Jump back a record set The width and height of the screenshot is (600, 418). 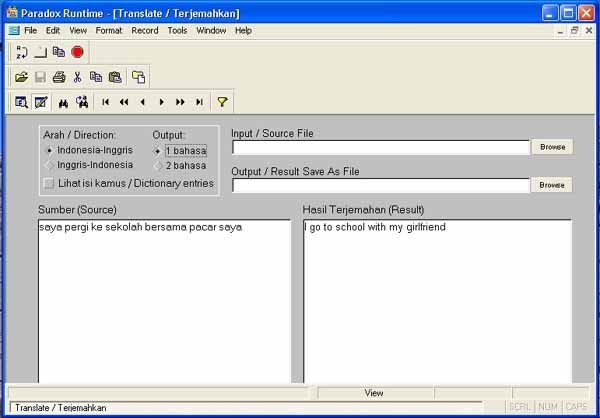(x=124, y=102)
